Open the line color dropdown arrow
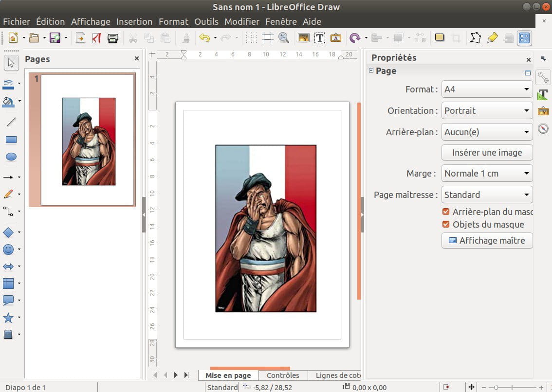The height and width of the screenshot is (392, 552). (19, 83)
